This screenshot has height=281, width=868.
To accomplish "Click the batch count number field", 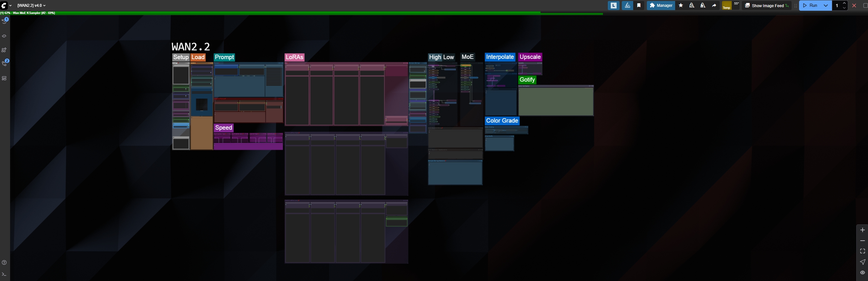I will (x=837, y=6).
